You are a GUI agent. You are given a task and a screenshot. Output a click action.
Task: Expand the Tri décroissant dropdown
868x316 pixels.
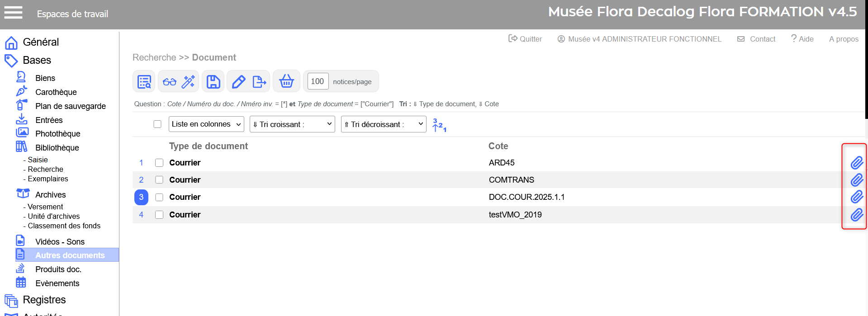point(384,124)
